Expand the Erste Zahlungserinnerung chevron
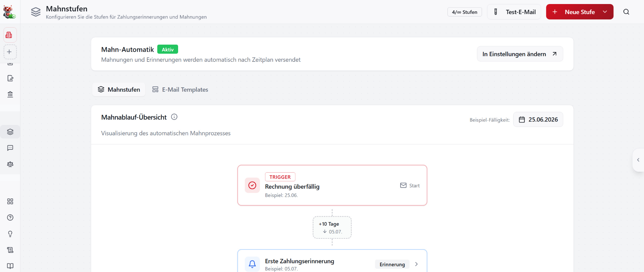This screenshot has width=644, height=272. coord(416,264)
